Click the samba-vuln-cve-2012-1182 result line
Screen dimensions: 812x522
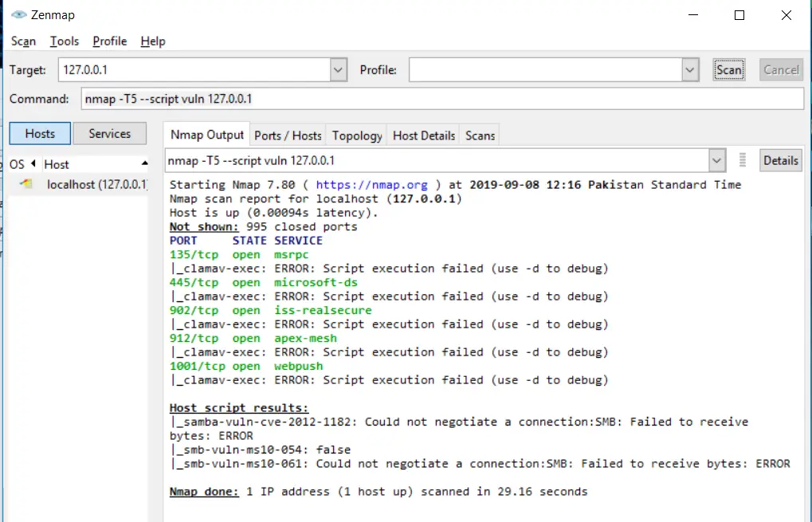[x=459, y=429]
